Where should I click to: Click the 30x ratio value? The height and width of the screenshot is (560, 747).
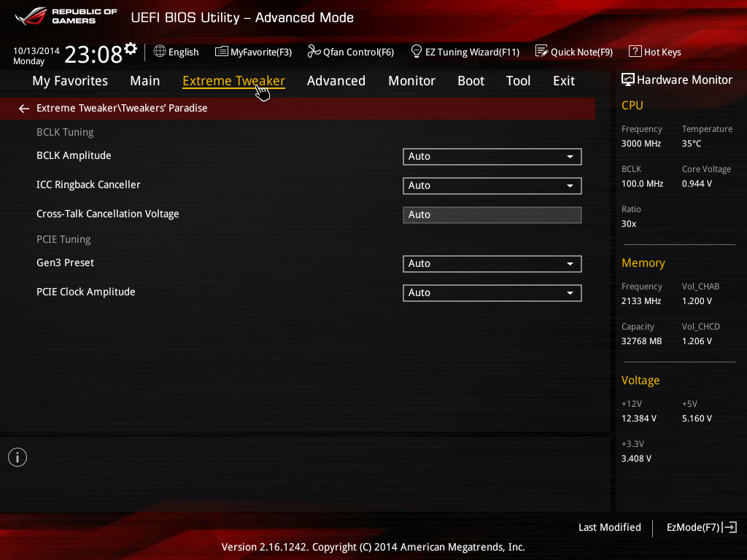[629, 223]
